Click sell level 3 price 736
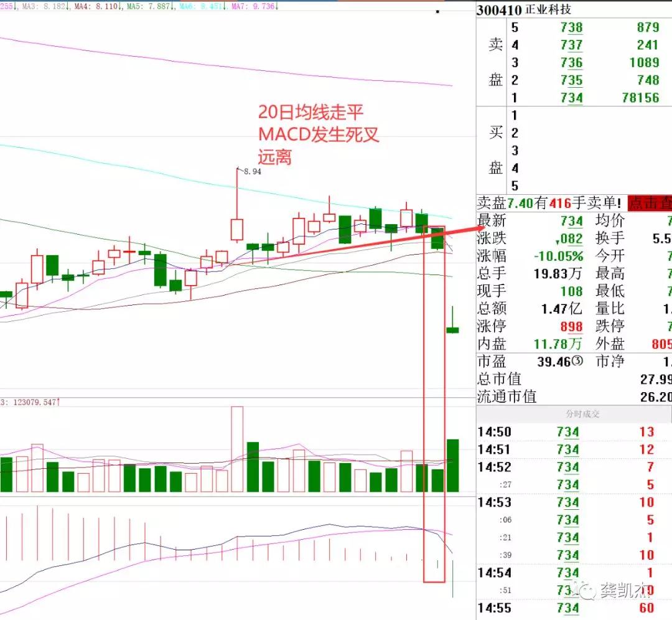 coord(572,63)
